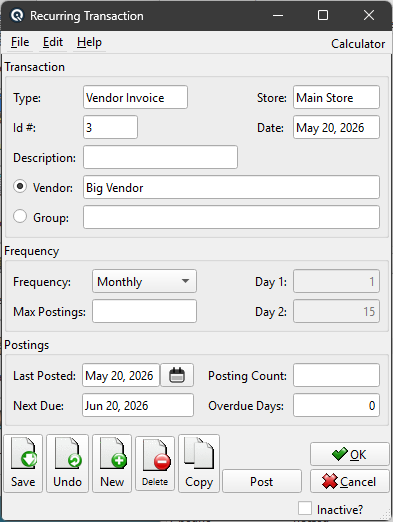Open the File menu

[x=20, y=42]
